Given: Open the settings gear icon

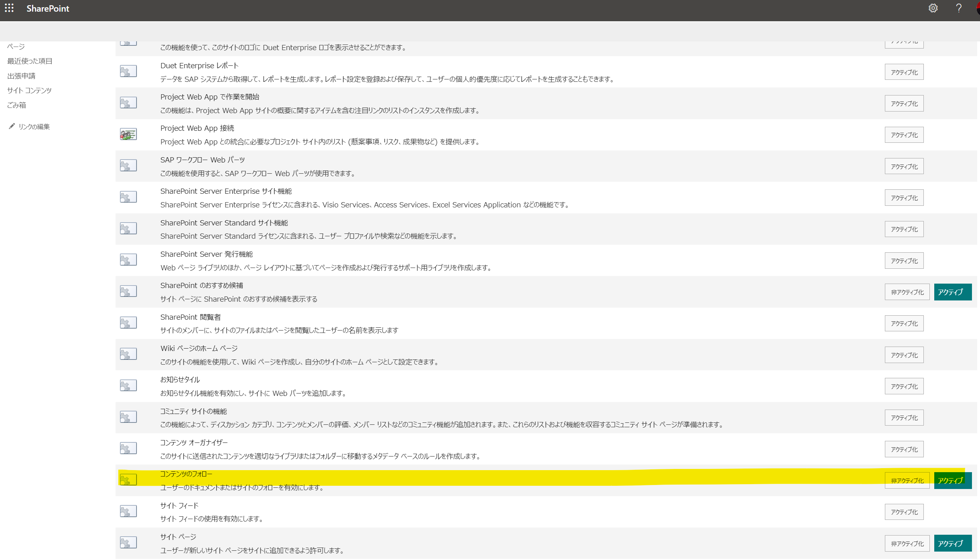Looking at the screenshot, I should [933, 8].
